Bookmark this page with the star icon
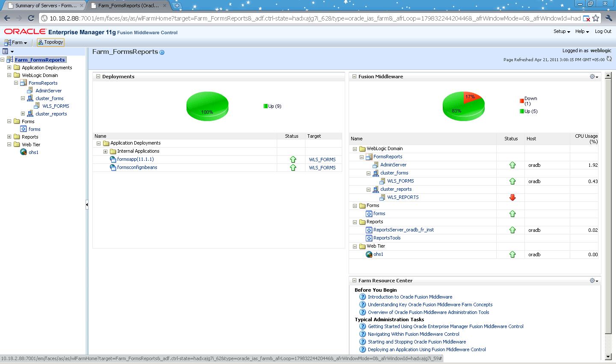 (595, 18)
